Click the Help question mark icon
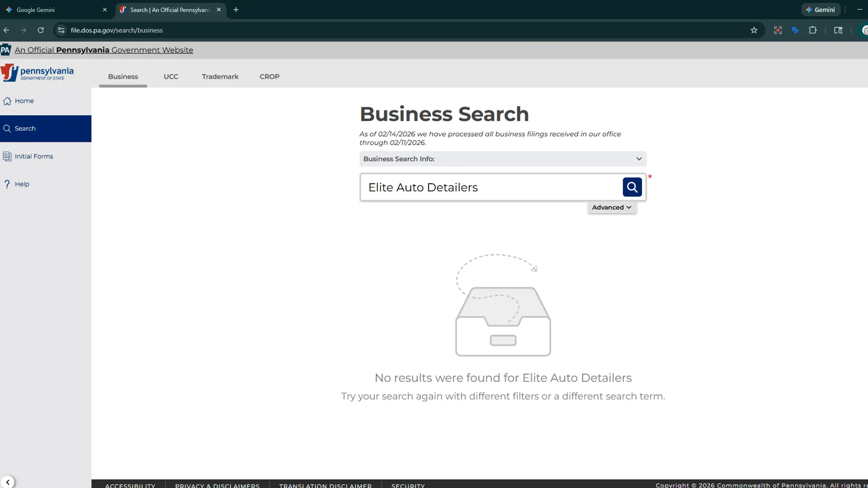868x488 pixels. (x=7, y=184)
